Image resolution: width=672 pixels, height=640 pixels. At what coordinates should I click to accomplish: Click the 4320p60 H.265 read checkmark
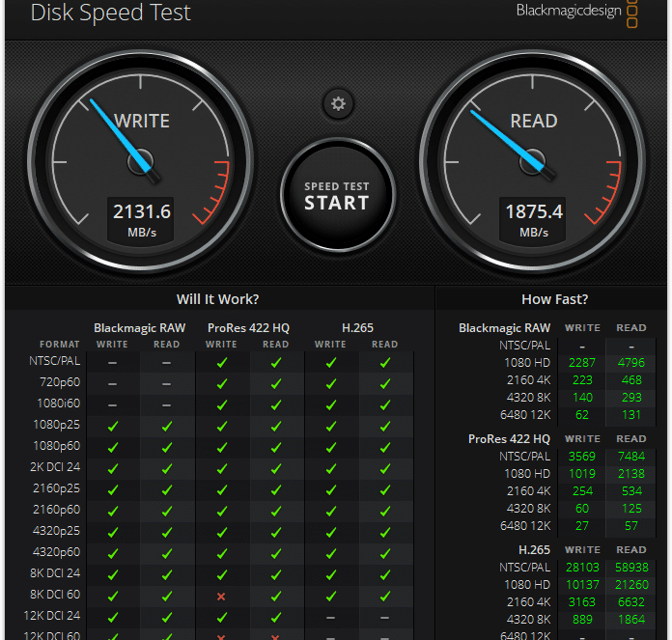(x=385, y=553)
